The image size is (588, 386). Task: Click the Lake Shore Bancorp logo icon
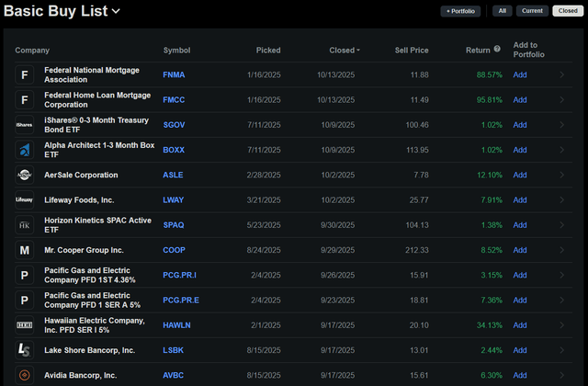pos(25,350)
